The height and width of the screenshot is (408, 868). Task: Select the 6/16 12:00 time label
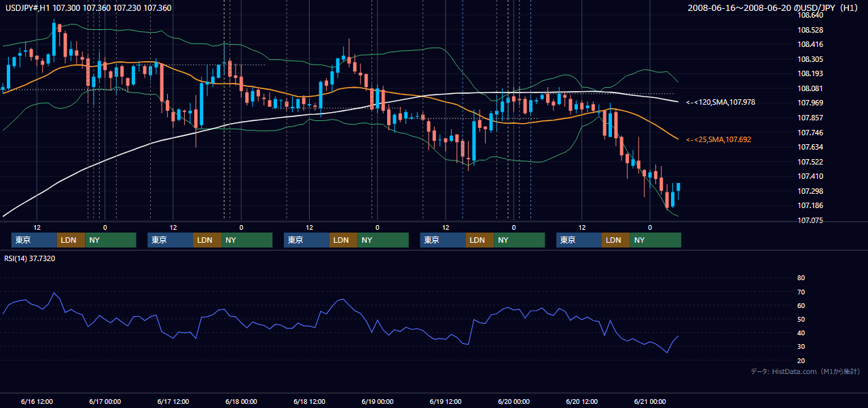(37, 401)
